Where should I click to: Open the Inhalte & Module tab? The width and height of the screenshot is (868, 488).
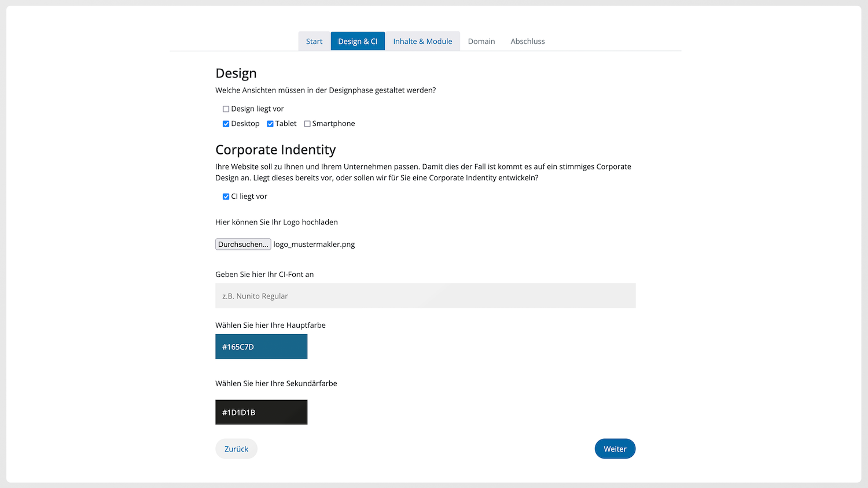click(422, 41)
